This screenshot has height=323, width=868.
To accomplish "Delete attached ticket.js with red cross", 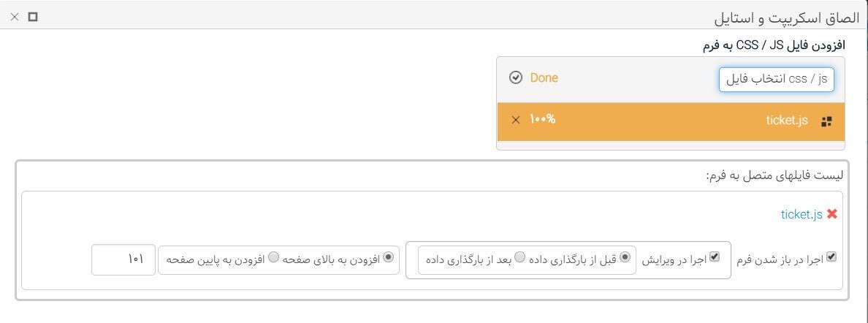I will pos(831,214).
